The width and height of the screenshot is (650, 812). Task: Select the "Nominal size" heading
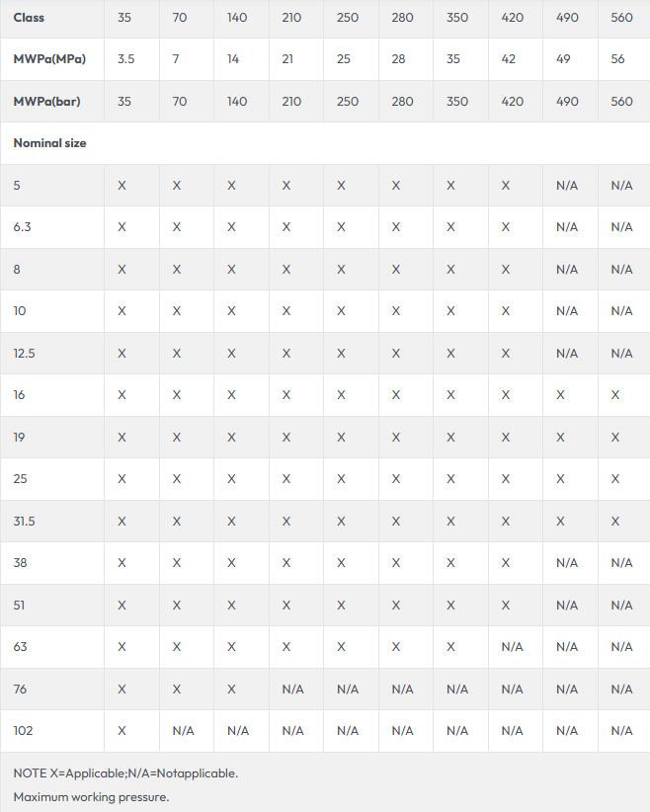pos(49,143)
